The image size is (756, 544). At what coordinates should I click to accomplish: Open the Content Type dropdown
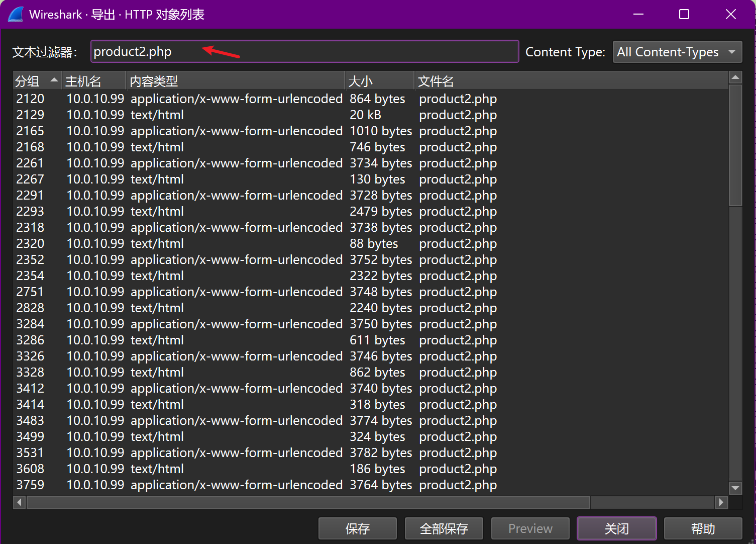pyautogui.click(x=677, y=52)
